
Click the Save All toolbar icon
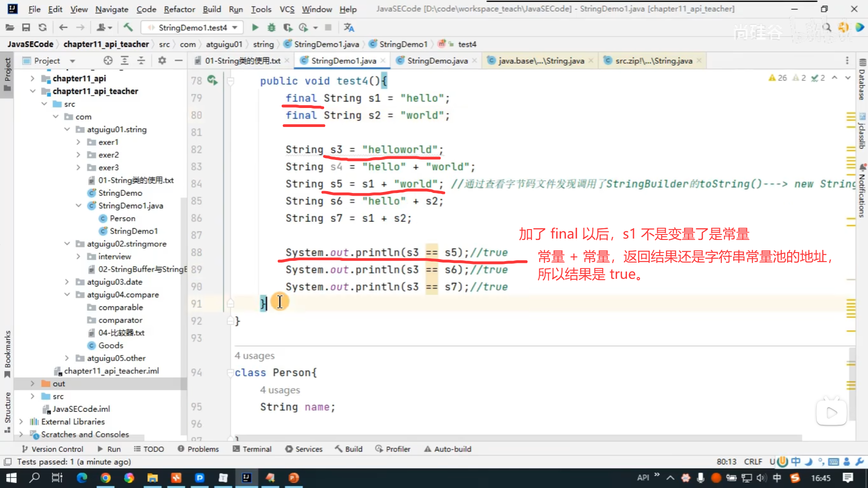[26, 28]
